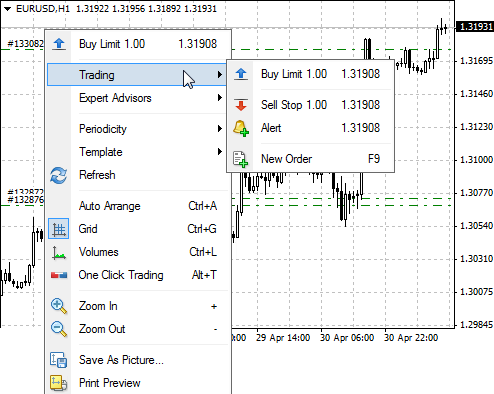Image resolution: width=494 pixels, height=394 pixels.
Task: Click the Buy Limit blue arrow icon in main menu
Action: pos(59,44)
